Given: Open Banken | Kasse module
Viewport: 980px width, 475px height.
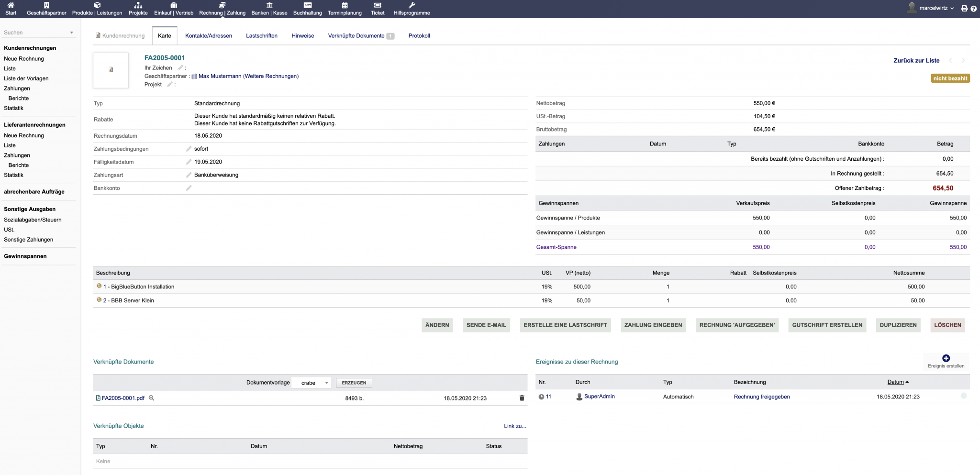Looking at the screenshot, I should (269, 9).
